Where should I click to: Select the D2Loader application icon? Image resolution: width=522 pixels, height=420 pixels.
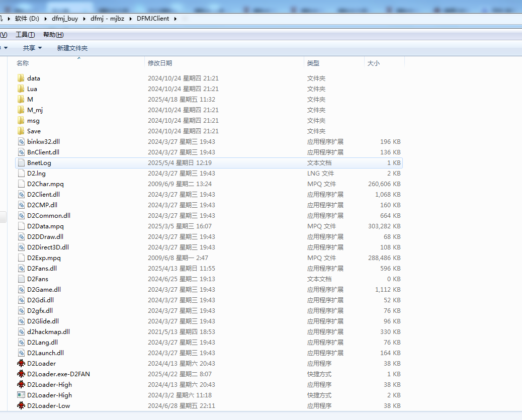click(21, 363)
